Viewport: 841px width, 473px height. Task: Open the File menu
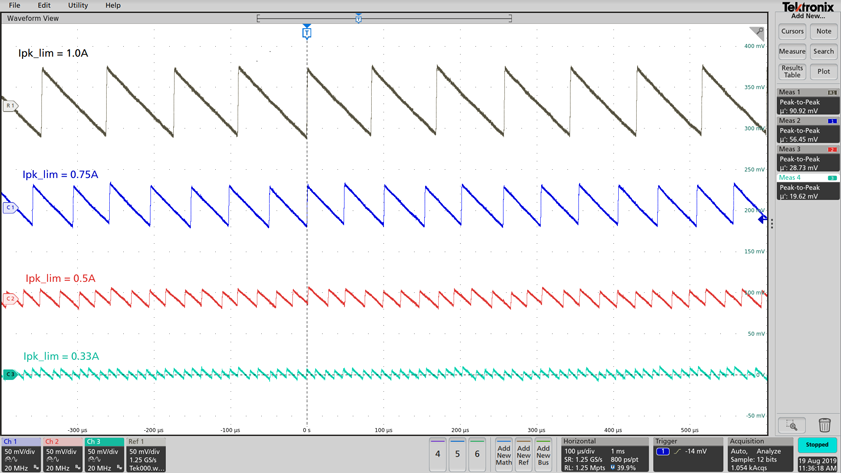(x=14, y=6)
